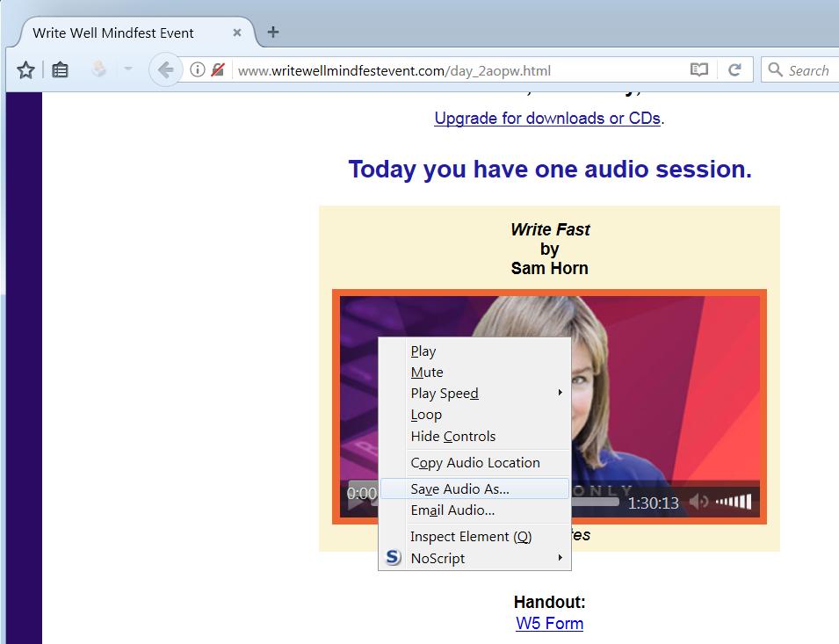839x644 pixels.
Task: Click the bookmark star icon
Action: coord(25,70)
